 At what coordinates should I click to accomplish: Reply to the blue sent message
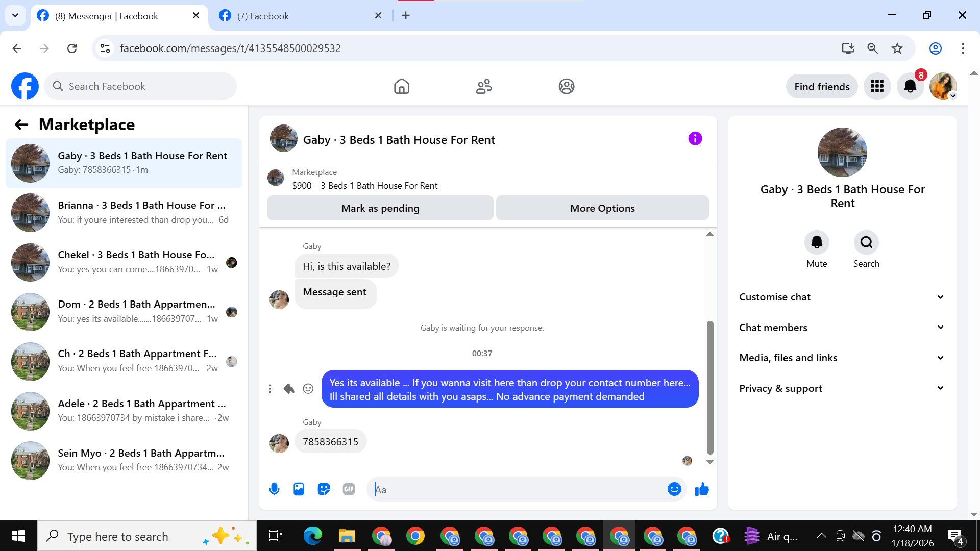point(289,389)
